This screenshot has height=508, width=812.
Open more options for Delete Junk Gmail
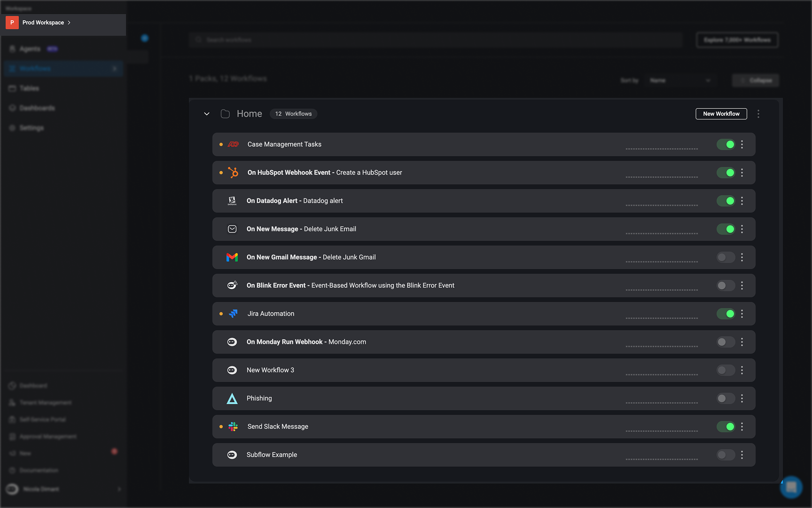point(742,257)
